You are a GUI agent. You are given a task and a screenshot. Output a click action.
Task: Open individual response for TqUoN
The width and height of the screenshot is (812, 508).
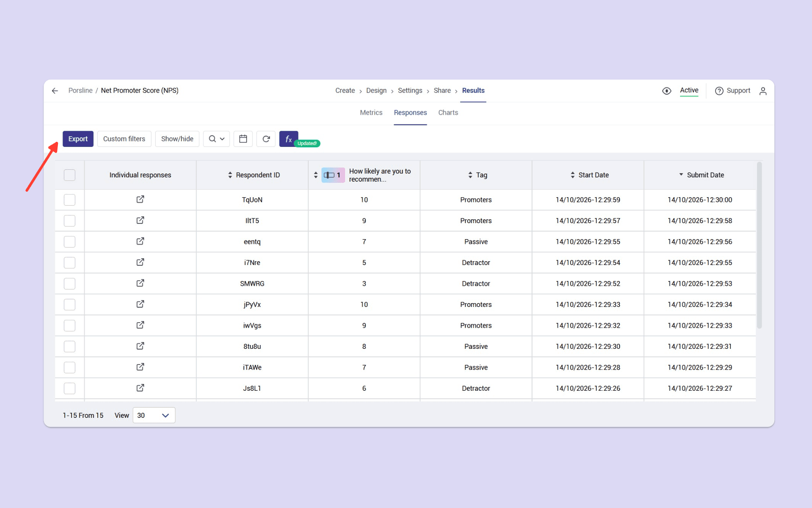coord(140,199)
